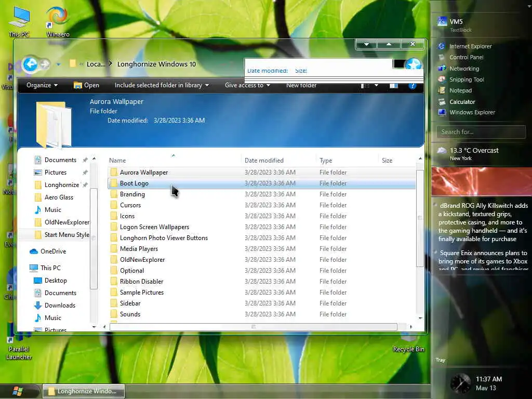Select the Branding folder
Image resolution: width=532 pixels, height=399 pixels.
click(x=262, y=194)
